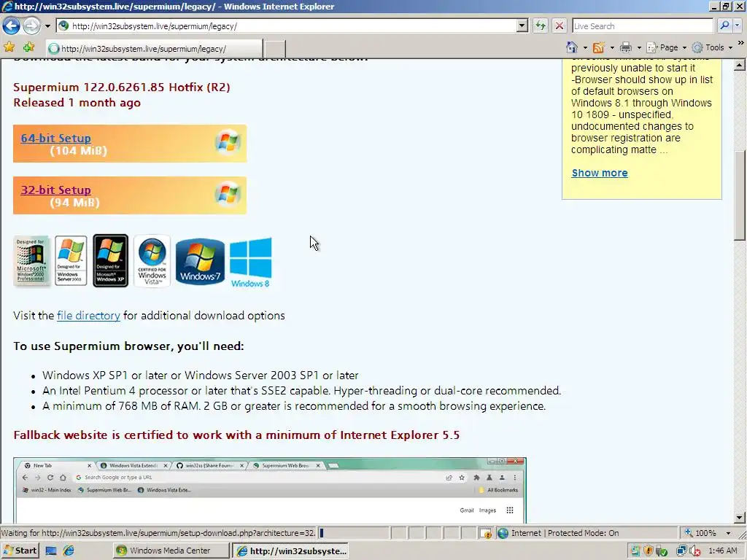Open search provider options dropdown
The image size is (747, 560).
(x=737, y=26)
